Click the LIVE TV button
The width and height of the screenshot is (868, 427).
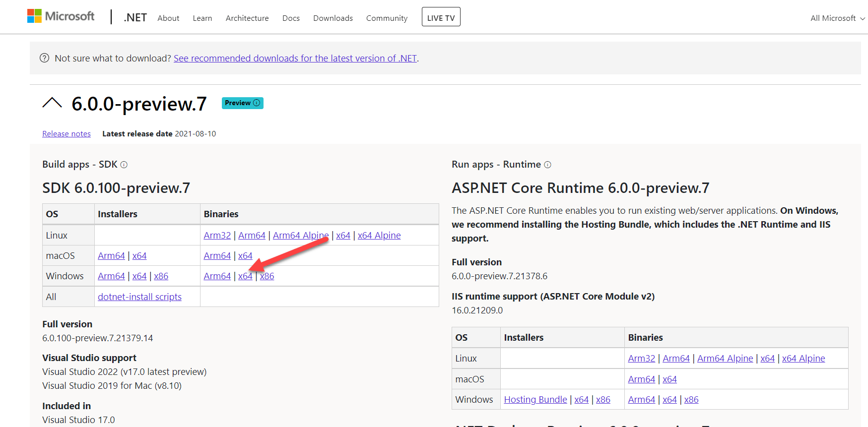pos(441,17)
